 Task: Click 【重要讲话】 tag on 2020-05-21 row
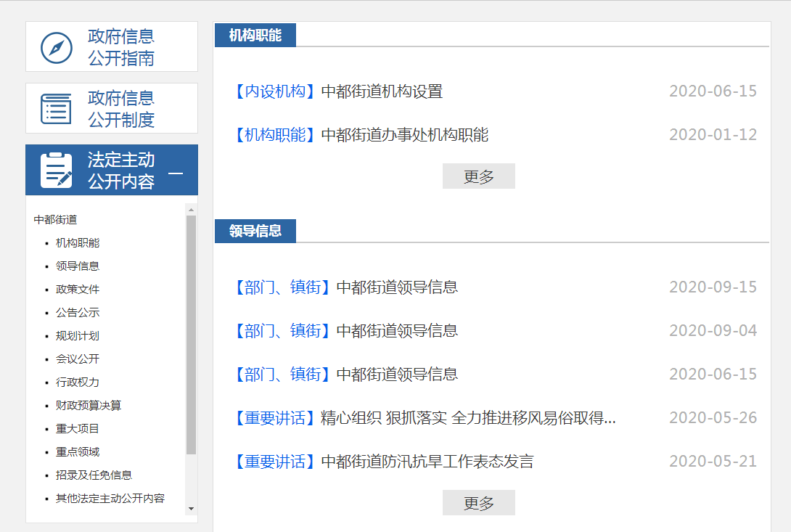tap(275, 462)
